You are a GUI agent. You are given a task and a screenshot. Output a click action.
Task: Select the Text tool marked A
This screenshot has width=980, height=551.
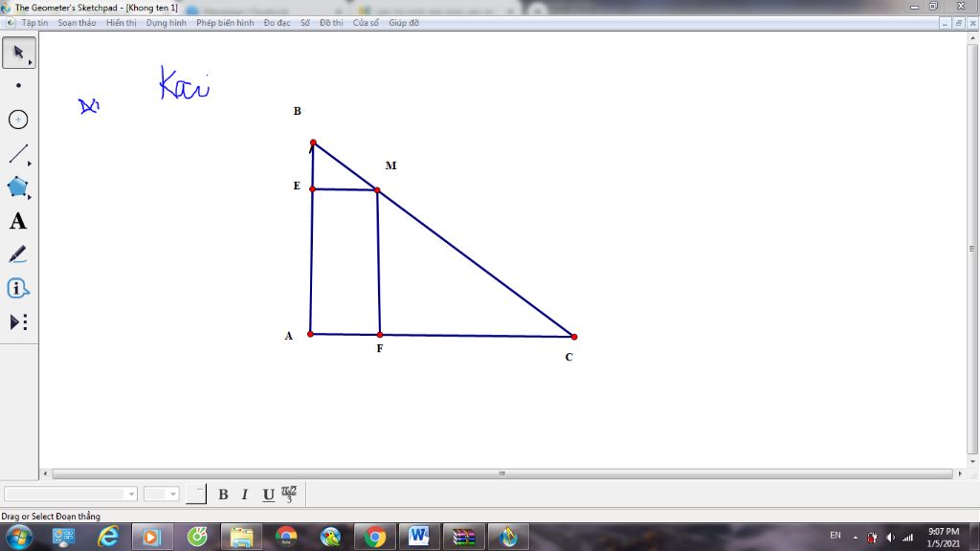[19, 221]
